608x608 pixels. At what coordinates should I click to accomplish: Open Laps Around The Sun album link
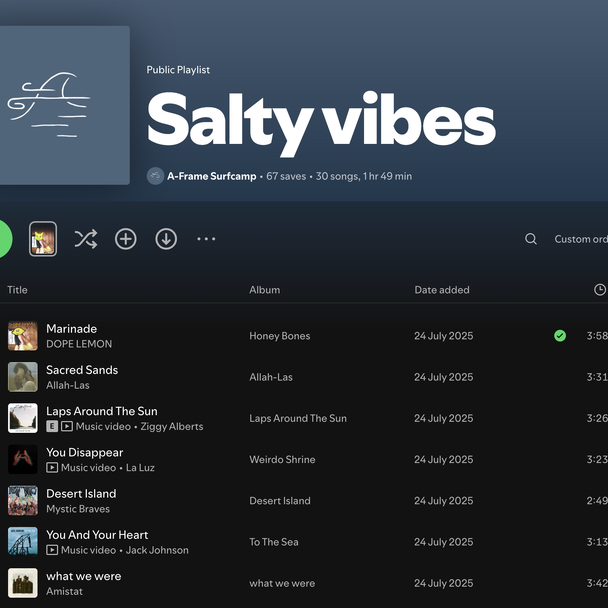tap(298, 418)
